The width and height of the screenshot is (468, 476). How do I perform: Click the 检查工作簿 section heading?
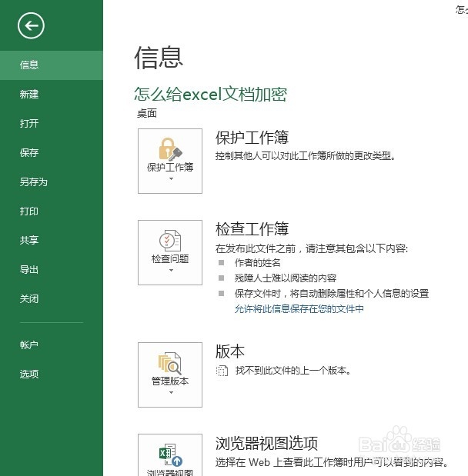252,229
